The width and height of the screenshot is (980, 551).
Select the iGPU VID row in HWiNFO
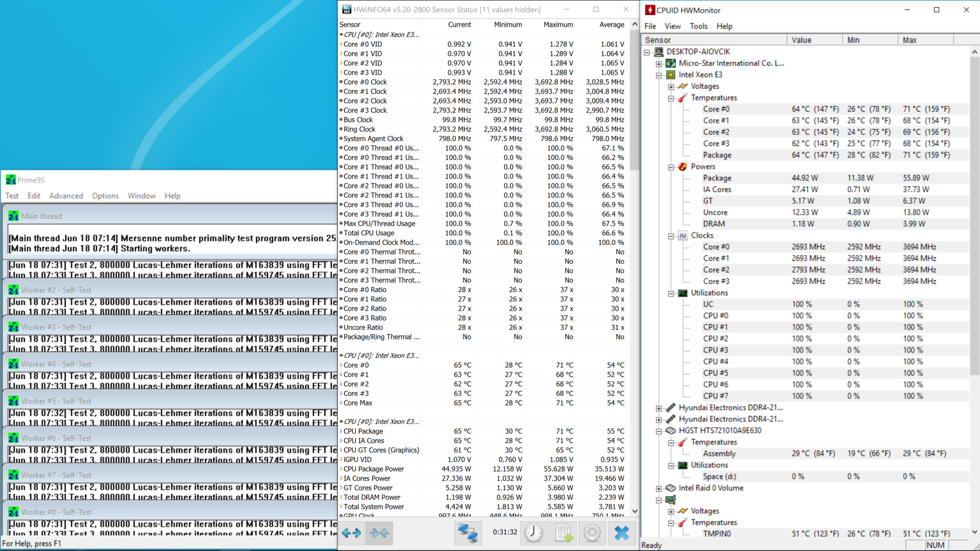(x=483, y=460)
